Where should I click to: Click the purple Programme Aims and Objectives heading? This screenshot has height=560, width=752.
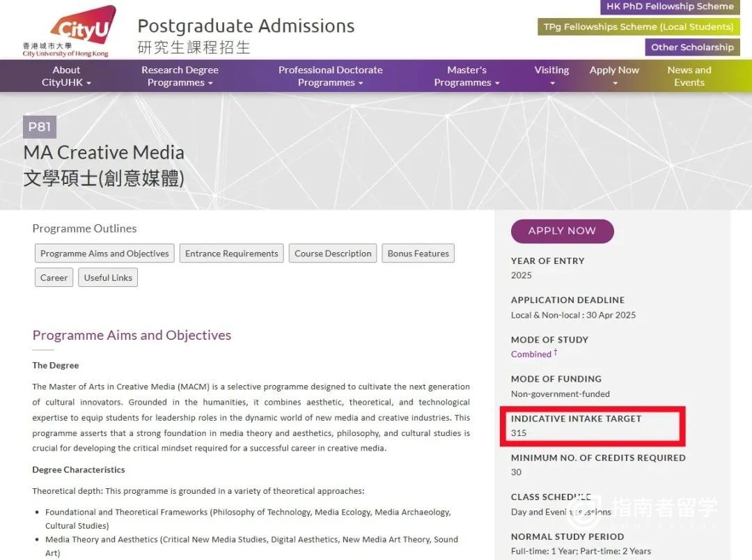pyautogui.click(x=132, y=335)
